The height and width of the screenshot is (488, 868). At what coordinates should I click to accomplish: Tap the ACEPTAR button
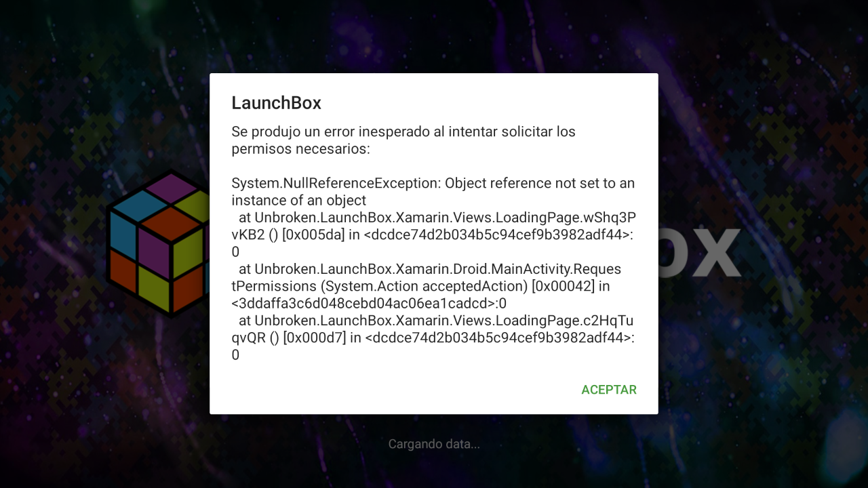(x=609, y=390)
